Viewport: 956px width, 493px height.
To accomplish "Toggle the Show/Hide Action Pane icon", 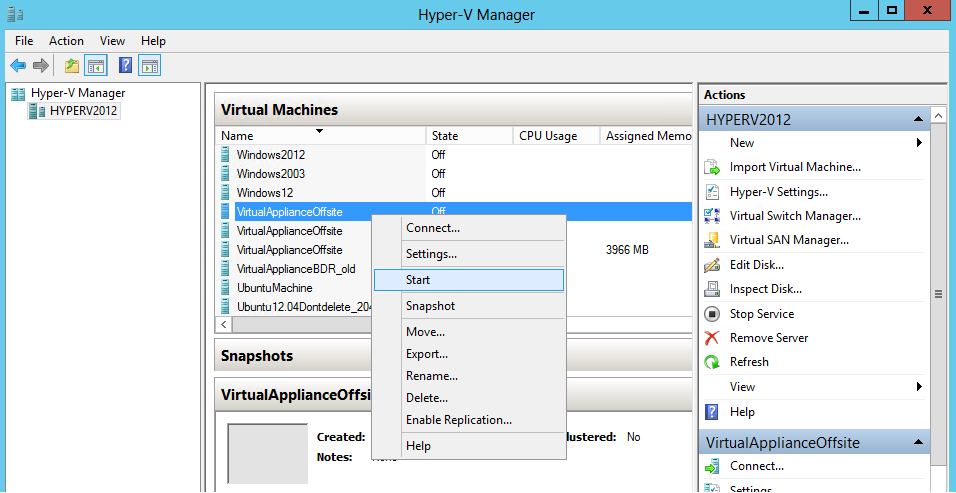I will coord(149,65).
